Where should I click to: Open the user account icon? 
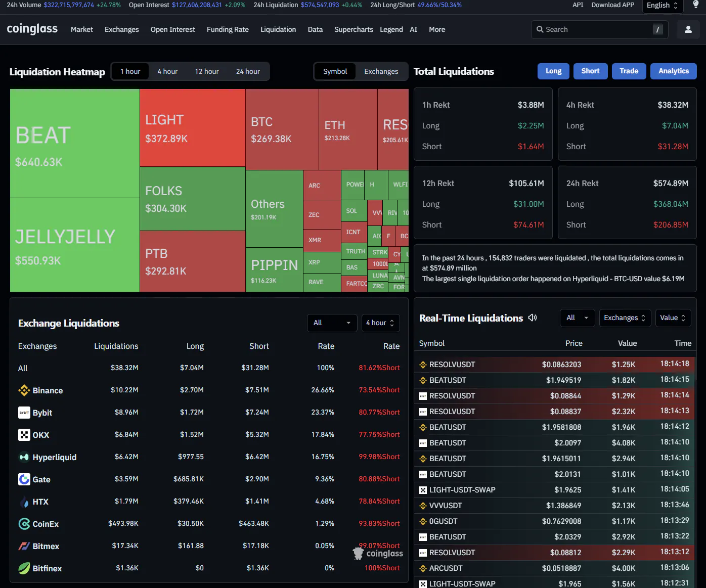pos(688,29)
